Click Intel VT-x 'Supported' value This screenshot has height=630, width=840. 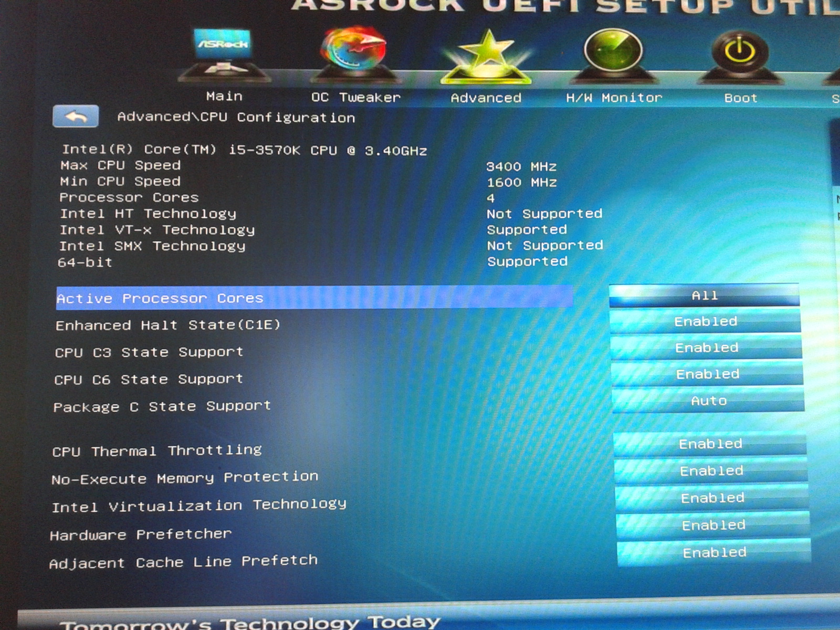[x=527, y=230]
